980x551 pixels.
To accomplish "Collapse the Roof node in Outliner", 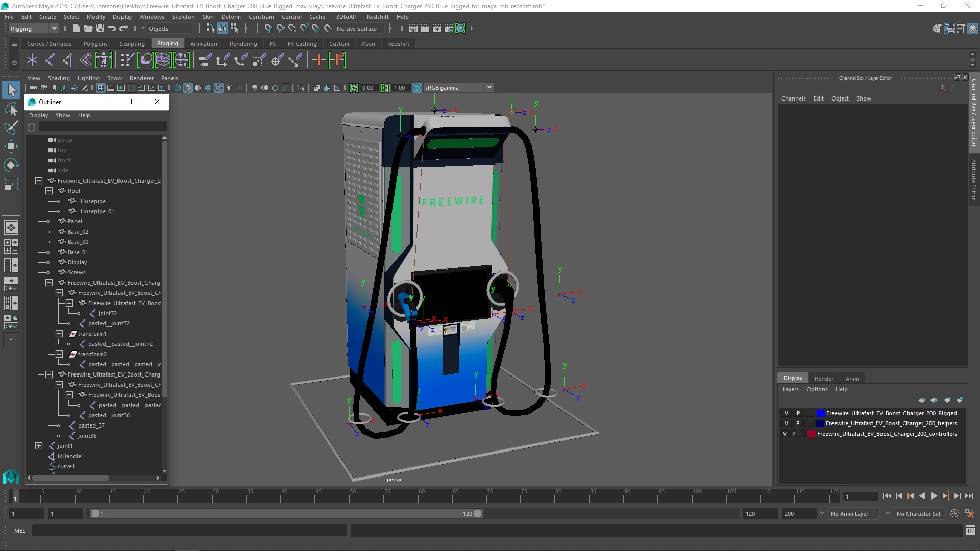I will [x=49, y=191].
